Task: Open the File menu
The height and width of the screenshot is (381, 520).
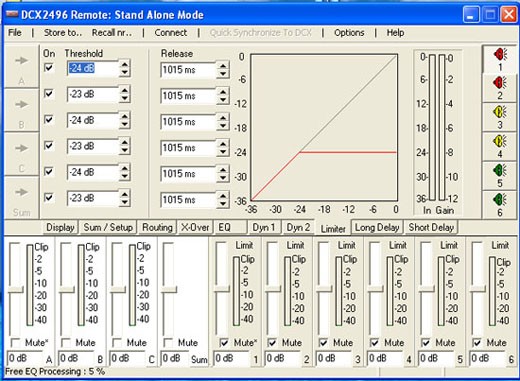Action: click(x=15, y=33)
